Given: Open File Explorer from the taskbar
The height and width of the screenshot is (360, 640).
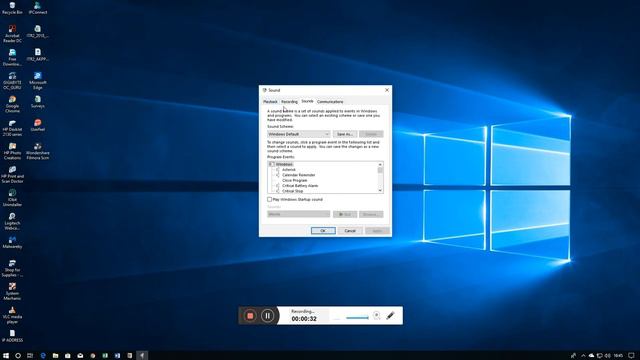Looking at the screenshot, I should point(55,356).
